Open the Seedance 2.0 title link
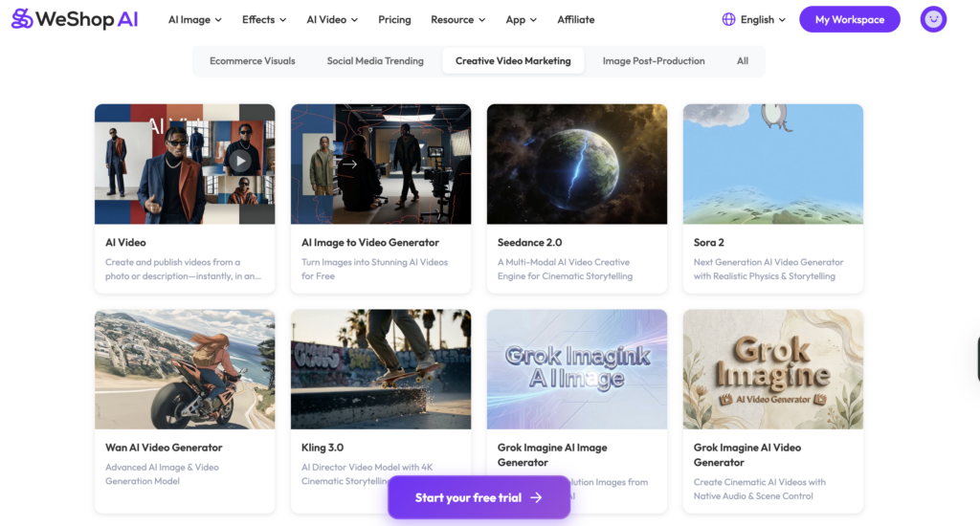This screenshot has height=526, width=980. [x=529, y=242]
